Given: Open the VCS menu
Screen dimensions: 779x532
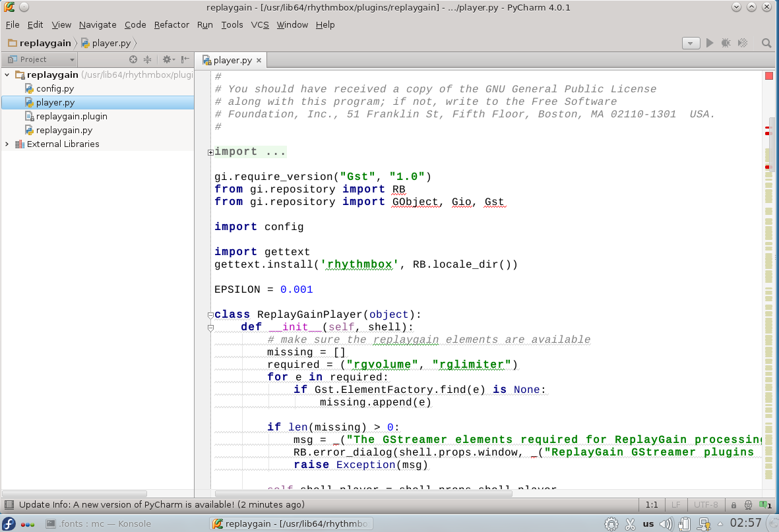Looking at the screenshot, I should [260, 25].
